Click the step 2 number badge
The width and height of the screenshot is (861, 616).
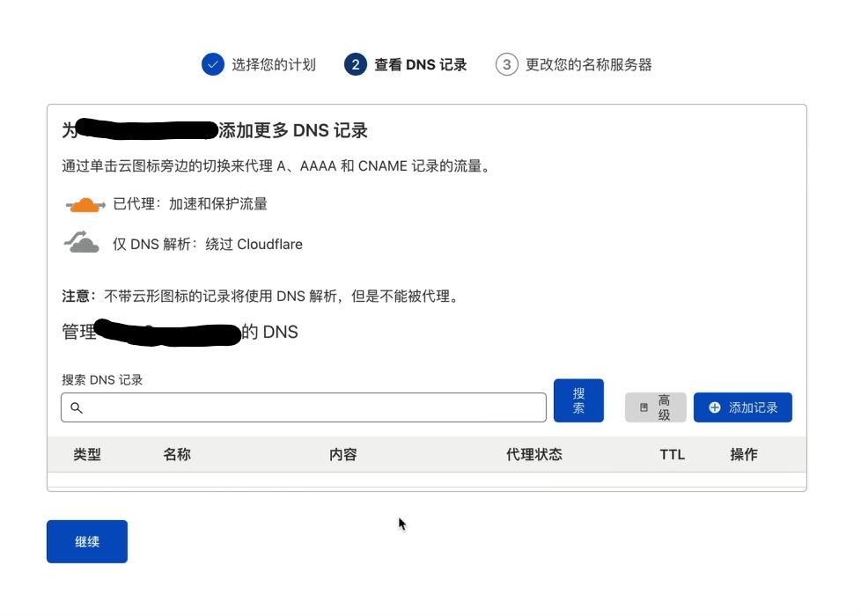pyautogui.click(x=356, y=64)
